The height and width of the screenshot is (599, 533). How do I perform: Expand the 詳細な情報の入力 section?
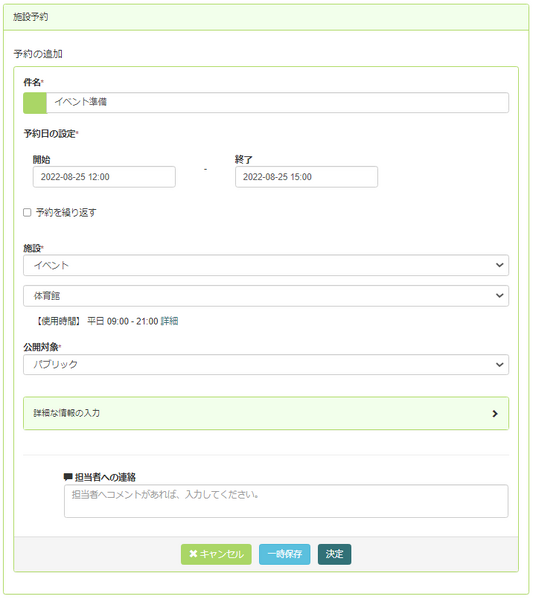click(x=266, y=413)
